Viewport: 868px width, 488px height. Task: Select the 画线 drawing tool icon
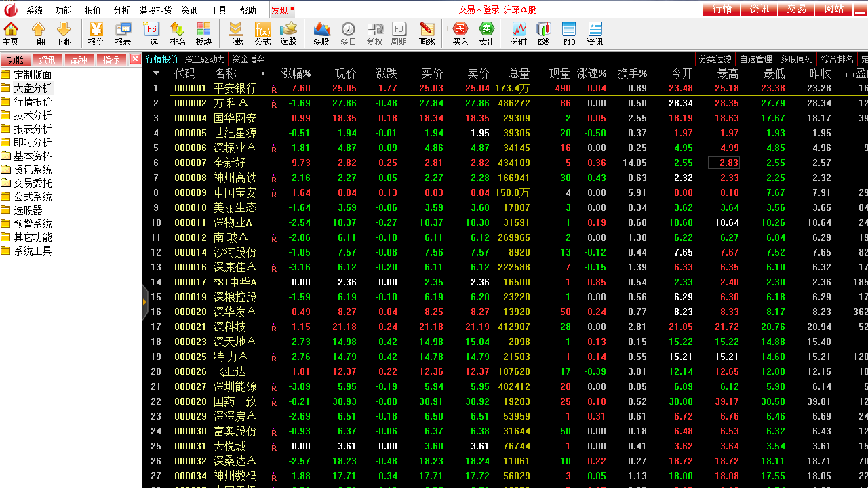click(427, 31)
